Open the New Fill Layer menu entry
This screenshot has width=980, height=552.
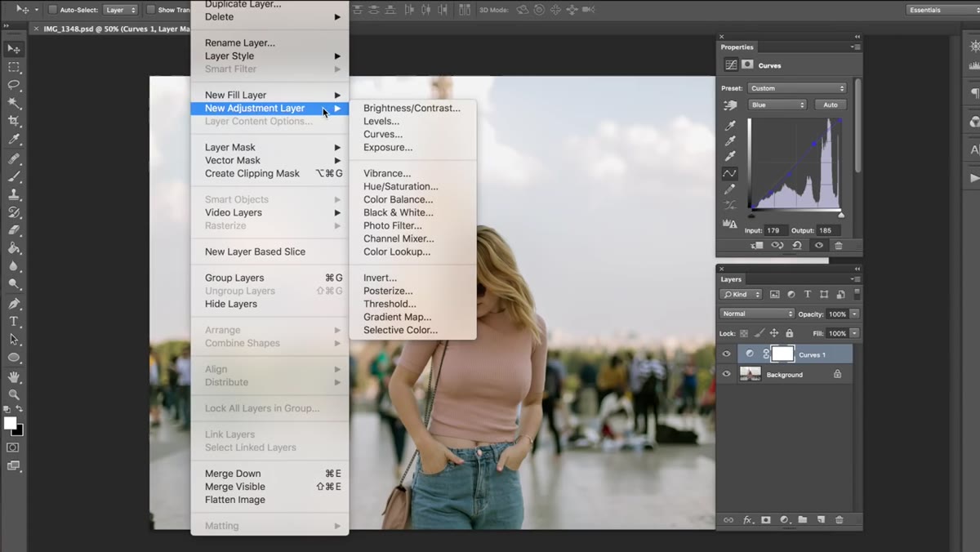pos(269,95)
